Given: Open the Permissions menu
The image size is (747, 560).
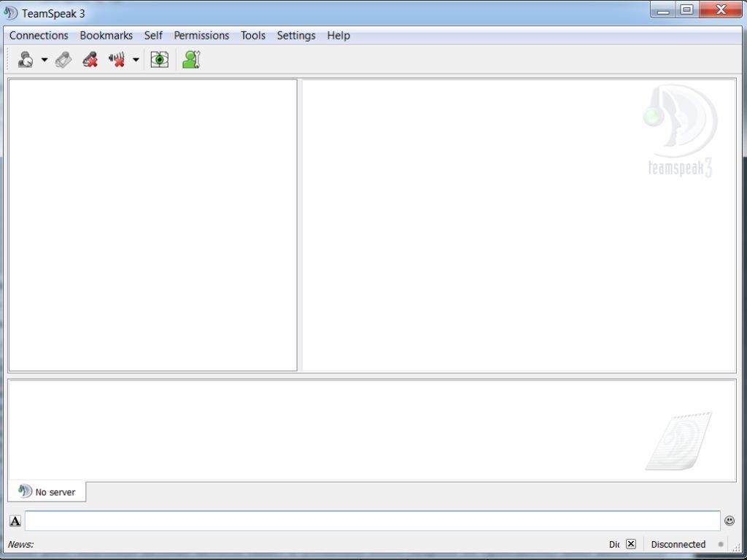Looking at the screenshot, I should (201, 36).
